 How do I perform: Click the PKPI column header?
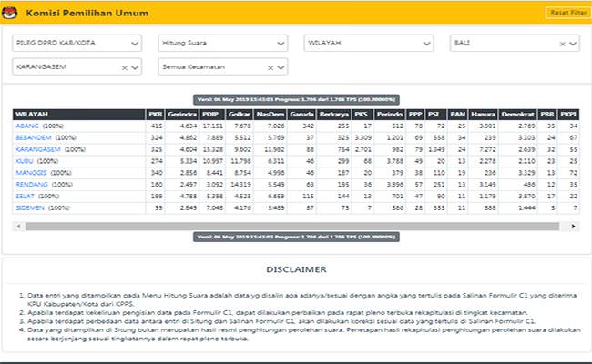coord(568,115)
